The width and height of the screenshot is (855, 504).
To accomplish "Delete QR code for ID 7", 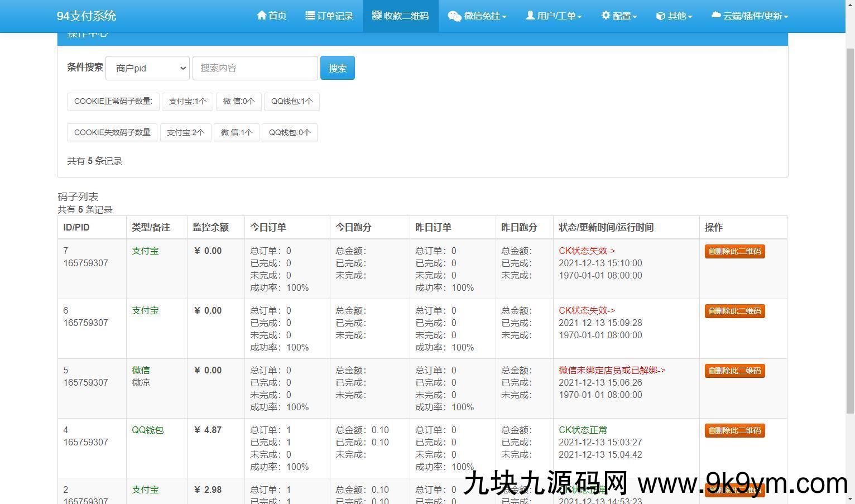I will point(734,251).
